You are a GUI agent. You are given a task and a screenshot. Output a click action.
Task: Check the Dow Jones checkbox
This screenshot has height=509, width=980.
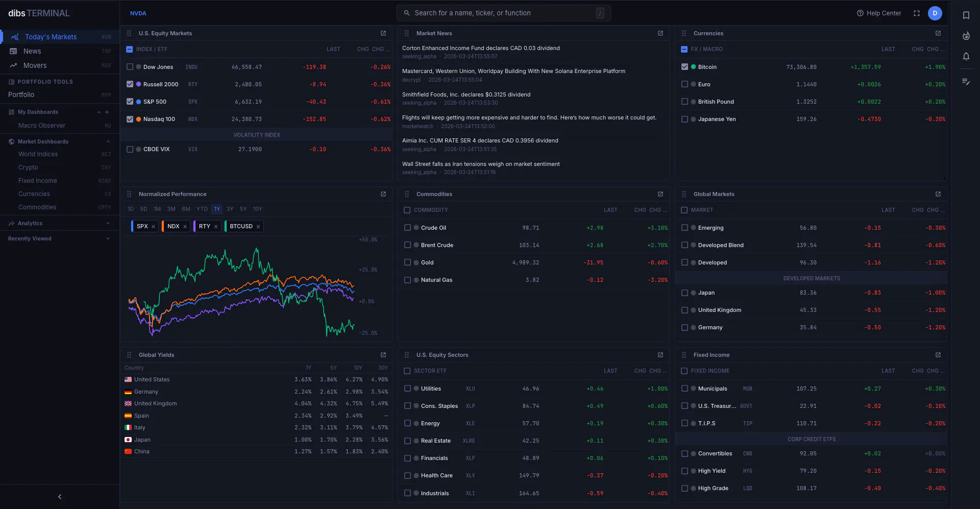click(x=130, y=67)
